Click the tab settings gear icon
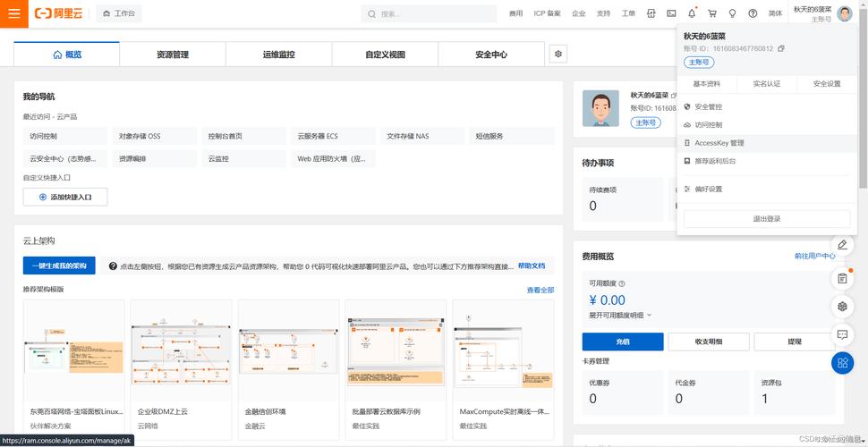The width and height of the screenshot is (868, 447). tap(558, 54)
